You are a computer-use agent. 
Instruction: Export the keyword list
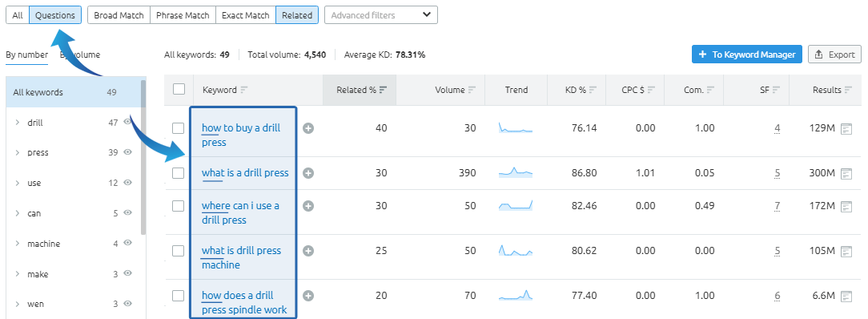click(x=835, y=55)
